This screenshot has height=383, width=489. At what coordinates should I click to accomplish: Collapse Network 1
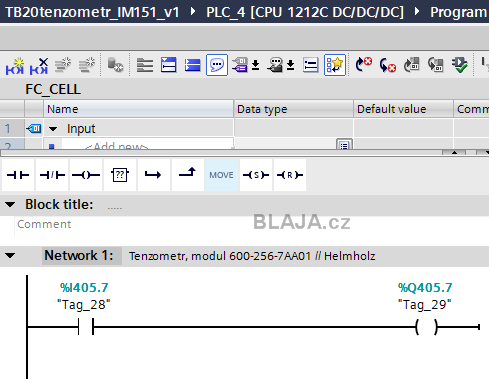click(x=10, y=256)
